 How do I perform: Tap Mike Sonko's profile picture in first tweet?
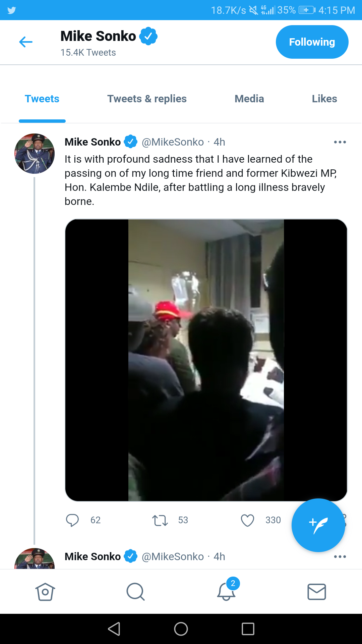point(35,154)
